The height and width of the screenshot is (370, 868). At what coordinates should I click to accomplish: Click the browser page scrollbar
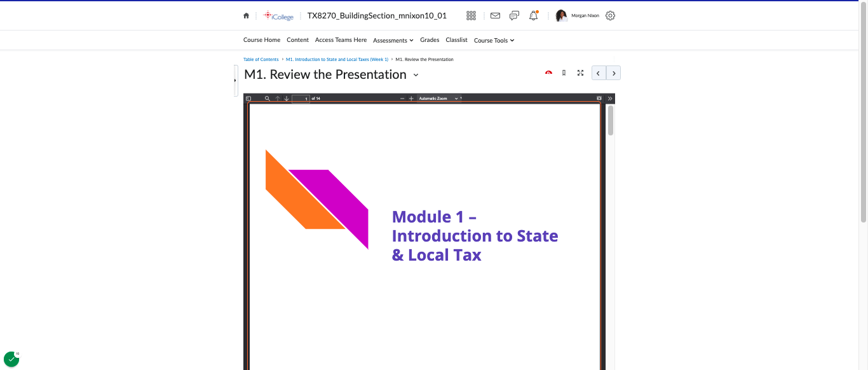point(864,112)
